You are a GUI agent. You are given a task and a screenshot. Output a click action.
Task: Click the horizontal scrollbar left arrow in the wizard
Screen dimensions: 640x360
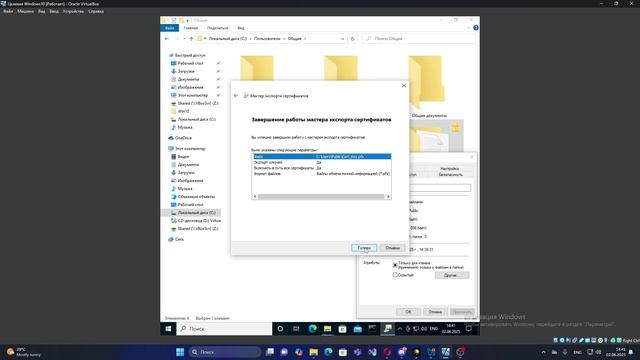coord(255,196)
